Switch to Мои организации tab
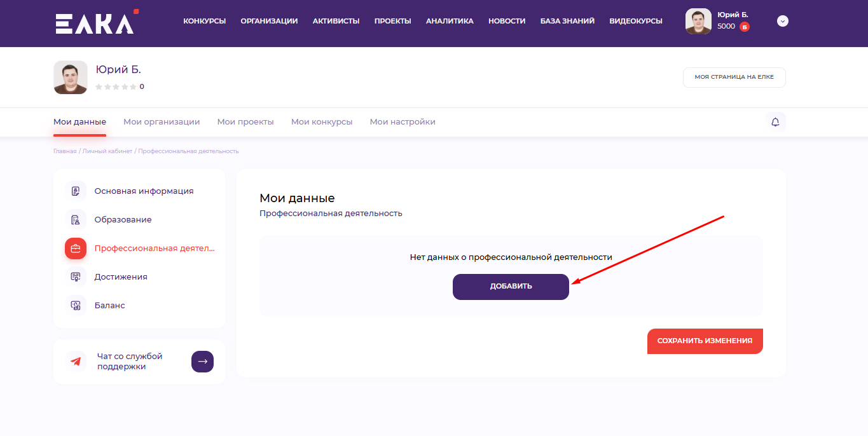868x436 pixels. [162, 122]
